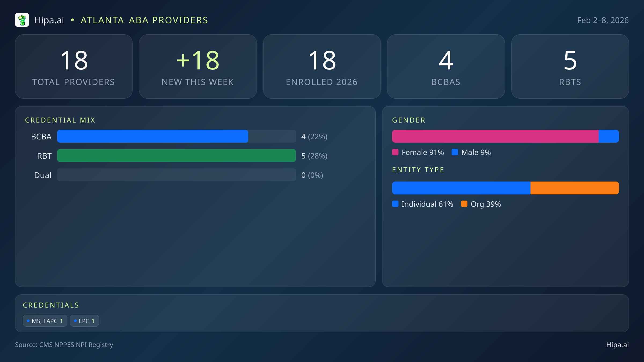The image size is (644, 362).
Task: Select the Total Providers stat card
Action: [74, 66]
